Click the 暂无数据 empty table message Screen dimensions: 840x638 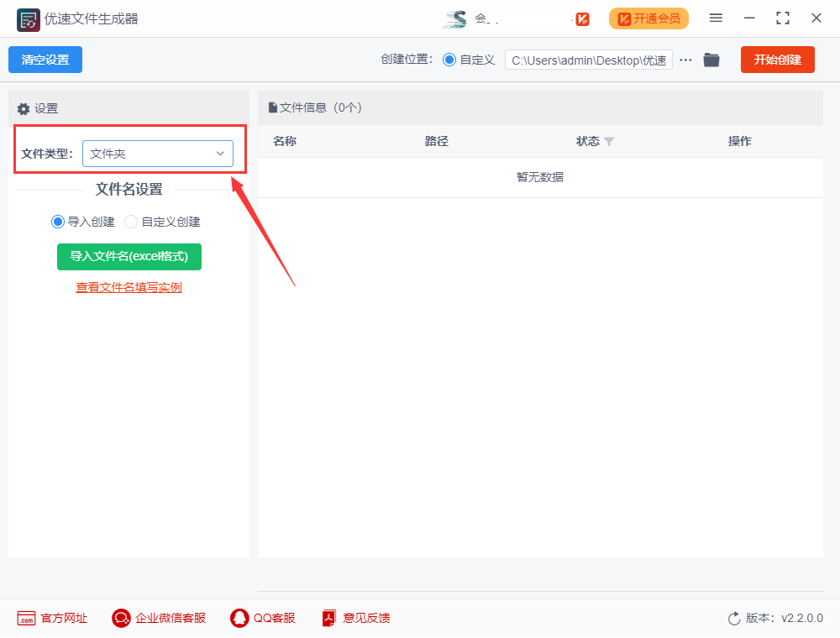540,177
